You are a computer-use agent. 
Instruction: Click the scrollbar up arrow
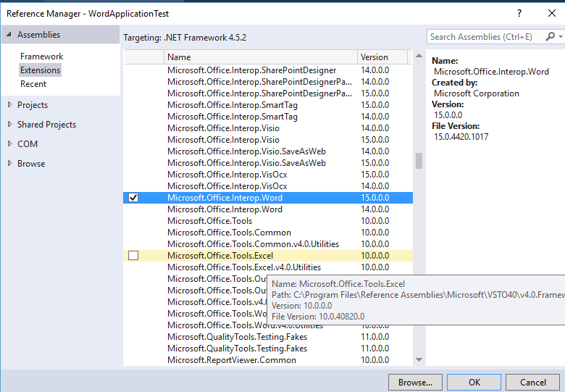pyautogui.click(x=419, y=56)
